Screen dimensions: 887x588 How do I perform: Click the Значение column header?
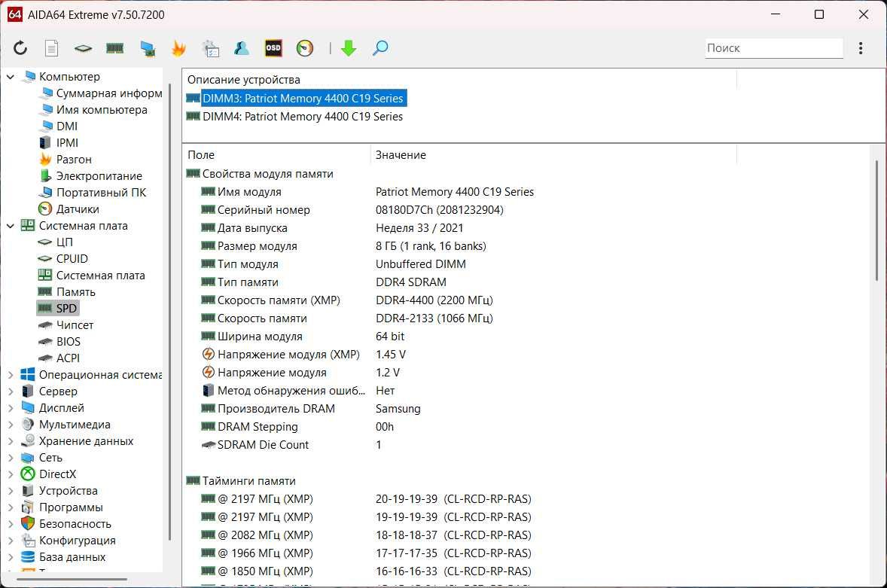click(553, 155)
